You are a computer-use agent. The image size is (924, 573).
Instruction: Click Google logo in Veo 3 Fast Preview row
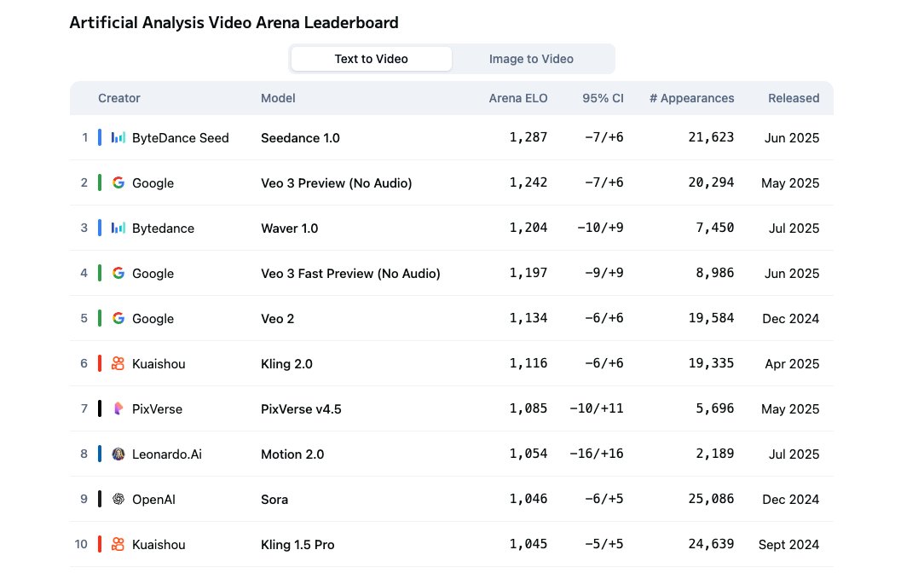coord(118,273)
